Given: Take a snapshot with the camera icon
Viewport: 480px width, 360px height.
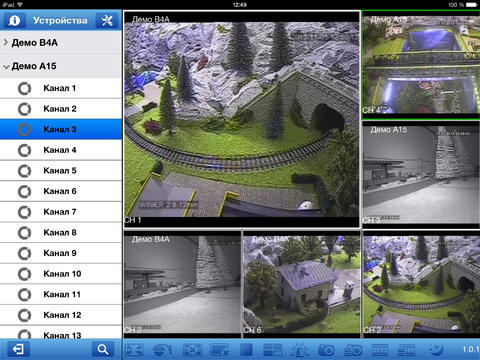Looking at the screenshot, I should point(326,350).
